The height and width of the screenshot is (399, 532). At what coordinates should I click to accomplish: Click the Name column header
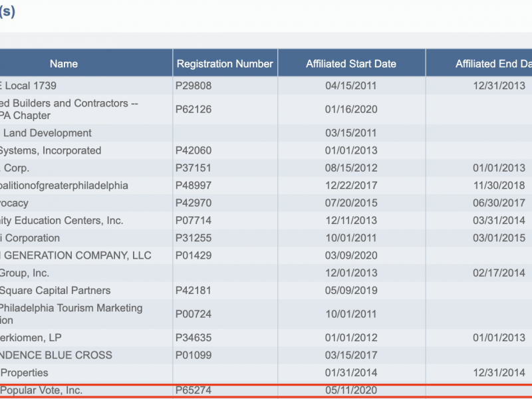[64, 64]
